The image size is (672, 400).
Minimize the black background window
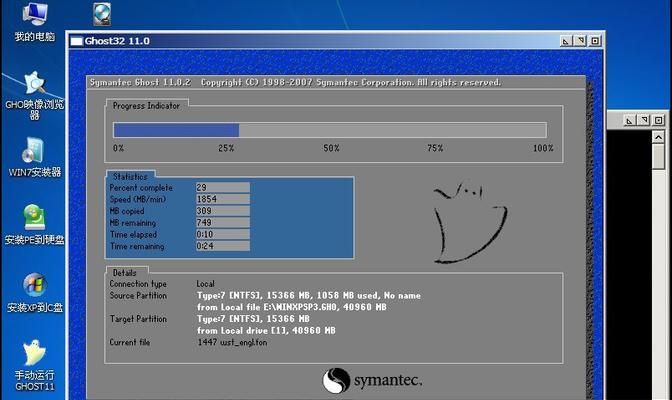[x=629, y=120]
